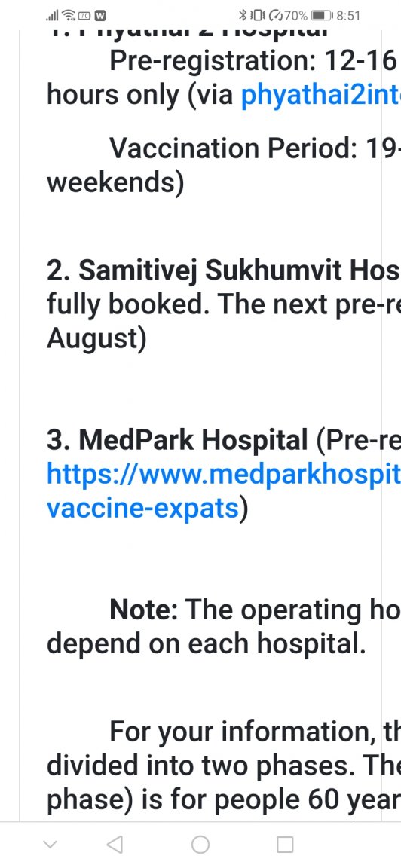Viewport: 401px width, 868px height.
Task: Tap the 70% battery percentage text
Action: [x=295, y=16]
